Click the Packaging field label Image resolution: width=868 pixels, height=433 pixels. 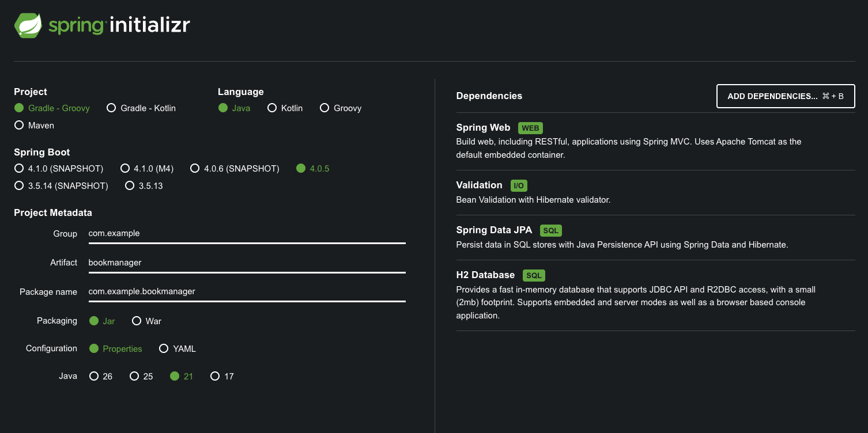pyautogui.click(x=57, y=321)
